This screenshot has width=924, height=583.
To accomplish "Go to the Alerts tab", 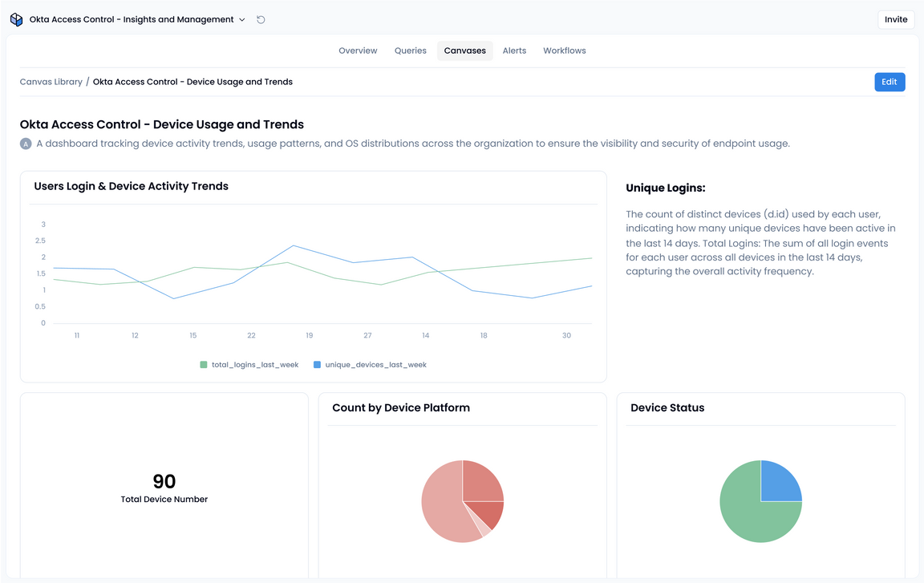I will point(514,51).
